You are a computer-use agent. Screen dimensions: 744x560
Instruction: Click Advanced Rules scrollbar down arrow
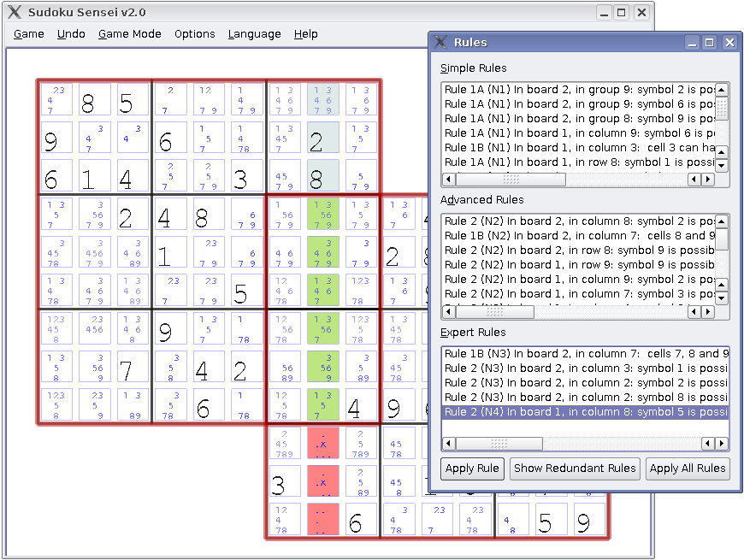(721, 298)
